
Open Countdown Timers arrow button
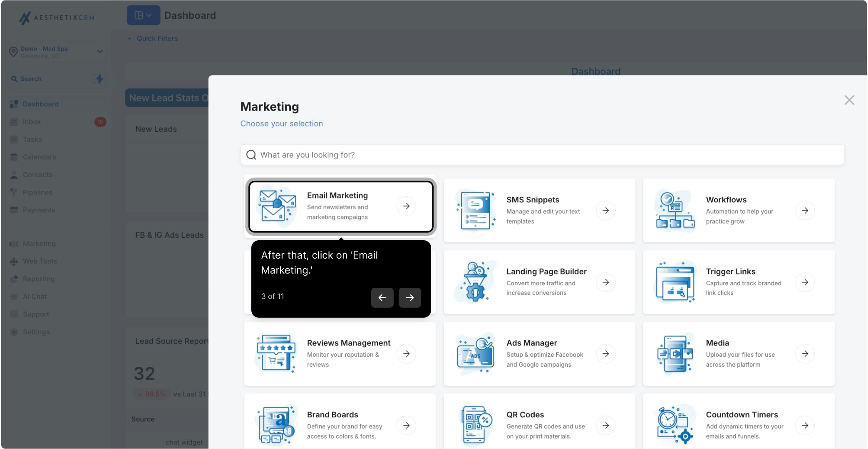[805, 426]
